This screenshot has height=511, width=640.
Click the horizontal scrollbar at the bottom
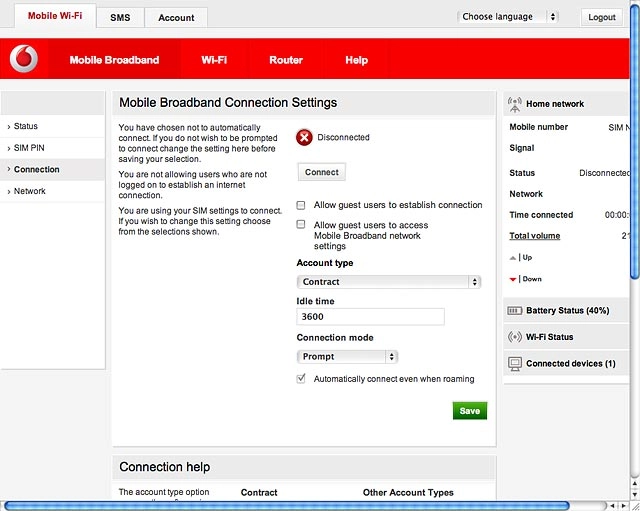(x=287, y=506)
